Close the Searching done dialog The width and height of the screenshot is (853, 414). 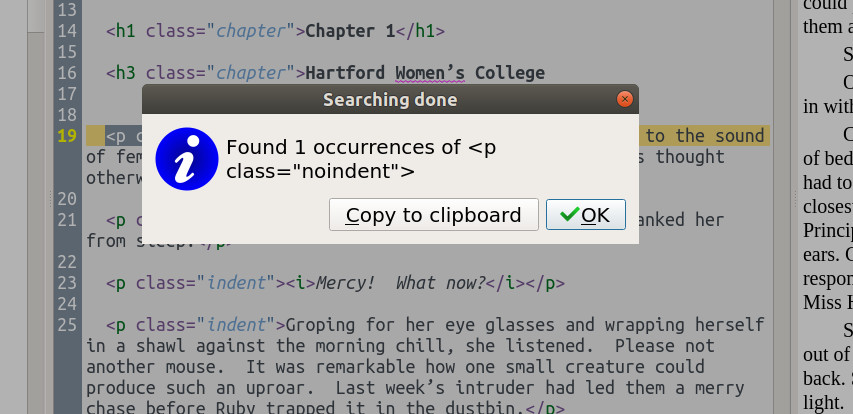625,99
